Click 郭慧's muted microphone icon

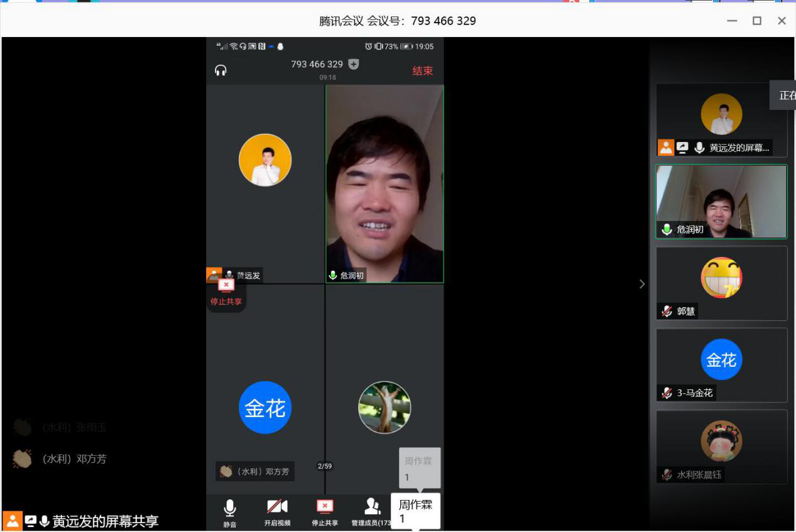pos(667,311)
